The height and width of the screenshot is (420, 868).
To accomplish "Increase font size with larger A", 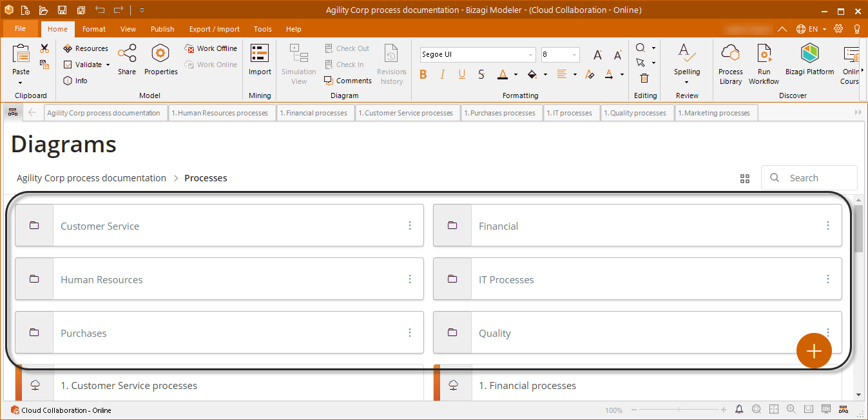I will pyautogui.click(x=598, y=55).
